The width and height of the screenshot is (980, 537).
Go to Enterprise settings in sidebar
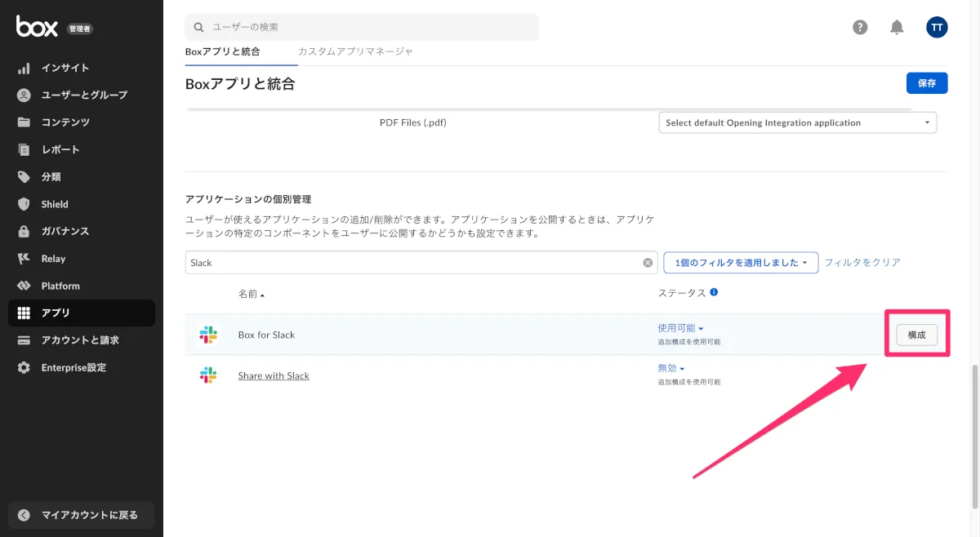tap(73, 367)
